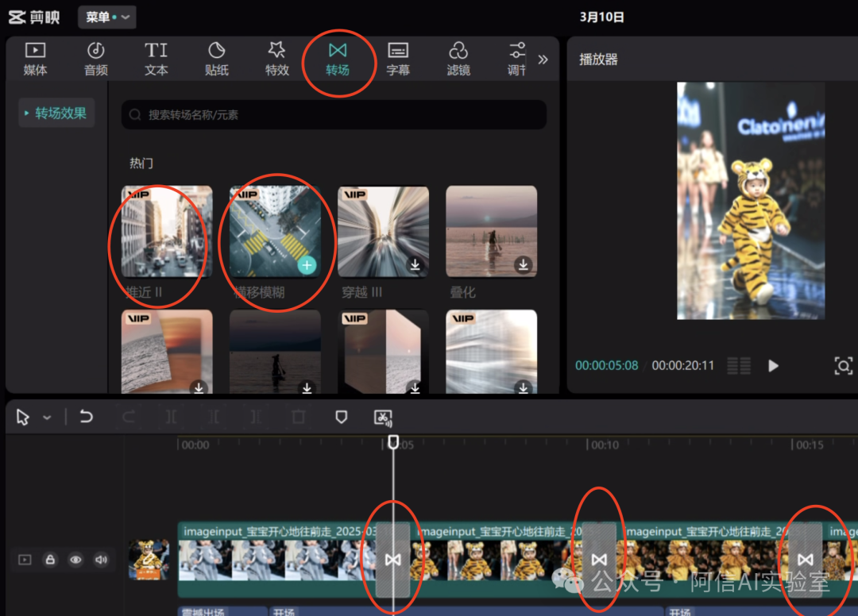The height and width of the screenshot is (616, 858).
Task: Focus the 搜索转场名称/元素 search field
Action: (x=334, y=115)
